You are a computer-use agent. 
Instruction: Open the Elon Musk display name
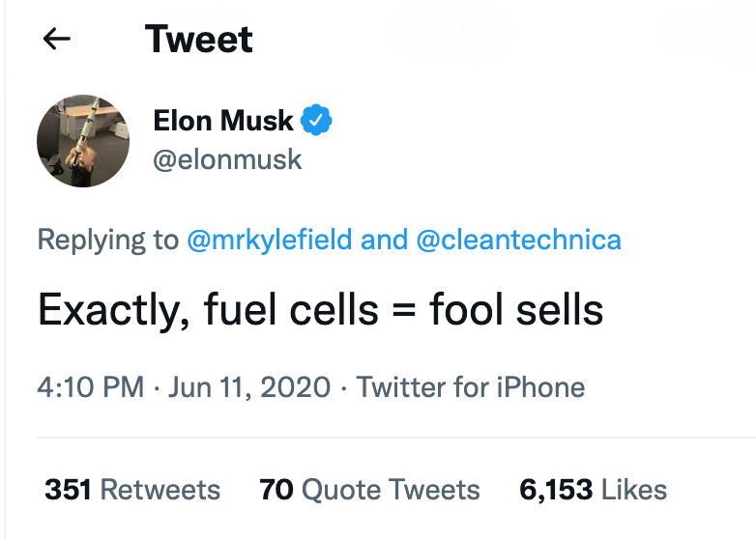[x=223, y=121]
